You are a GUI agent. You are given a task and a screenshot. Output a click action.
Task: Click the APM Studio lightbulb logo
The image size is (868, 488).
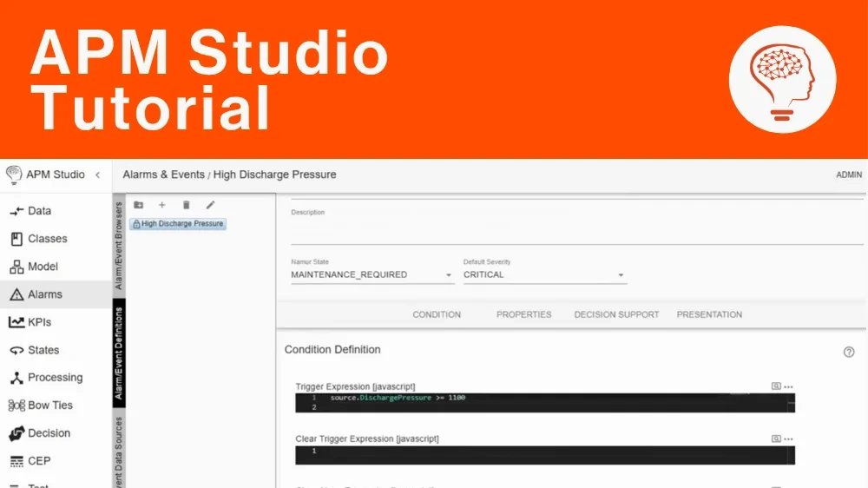tap(13, 175)
